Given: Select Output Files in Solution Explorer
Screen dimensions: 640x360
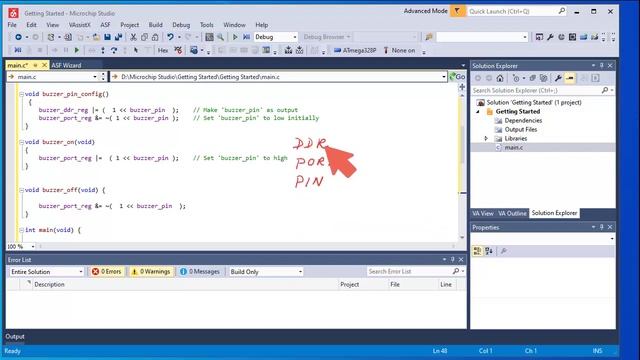Looking at the screenshot, I should [x=521, y=130].
